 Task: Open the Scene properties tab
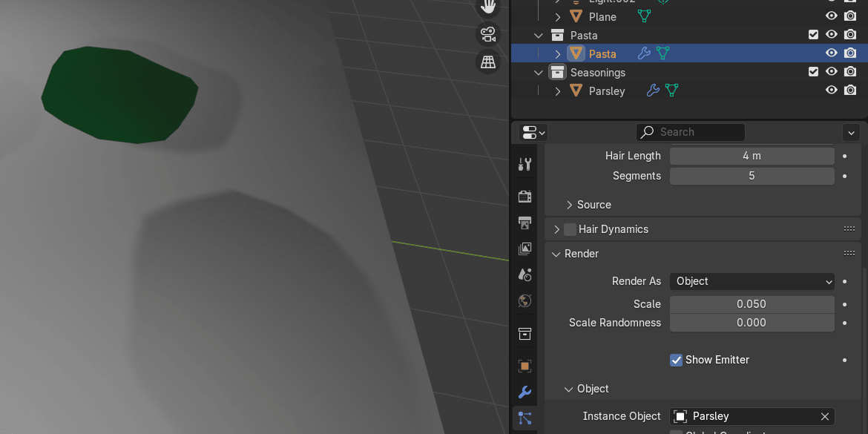tap(525, 274)
